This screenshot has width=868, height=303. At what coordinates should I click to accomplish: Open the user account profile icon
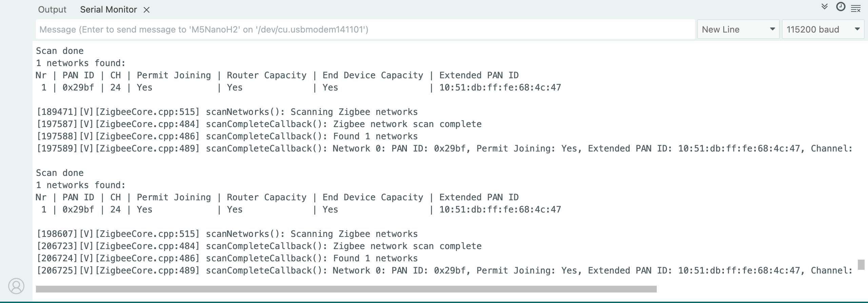pos(16,286)
